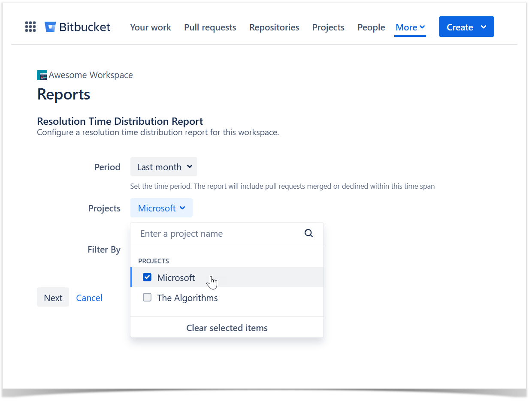532x401 pixels.
Task: Click Clear selected items
Action: 227,328
